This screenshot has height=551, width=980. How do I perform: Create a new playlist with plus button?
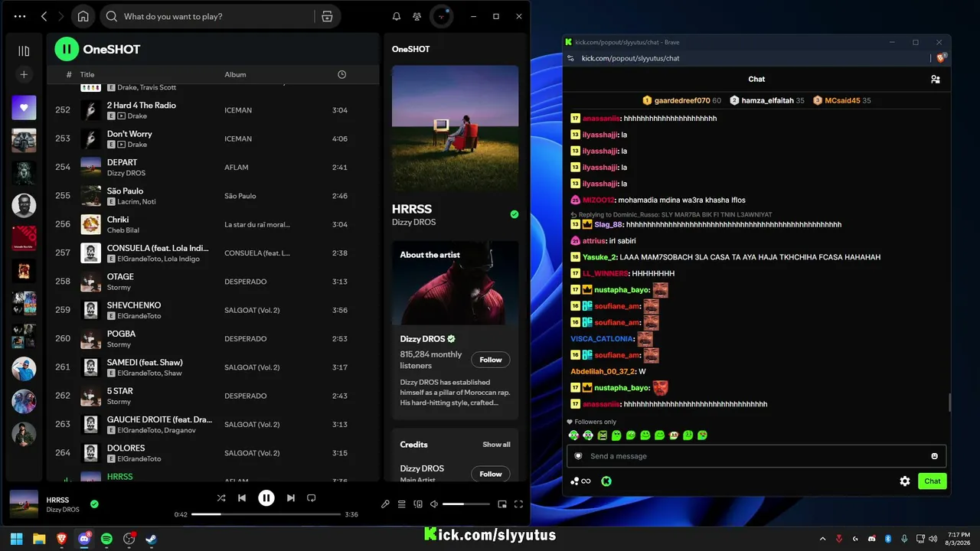24,74
